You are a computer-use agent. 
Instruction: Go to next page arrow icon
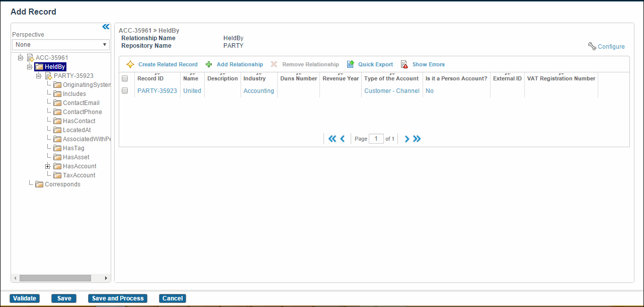(407, 139)
